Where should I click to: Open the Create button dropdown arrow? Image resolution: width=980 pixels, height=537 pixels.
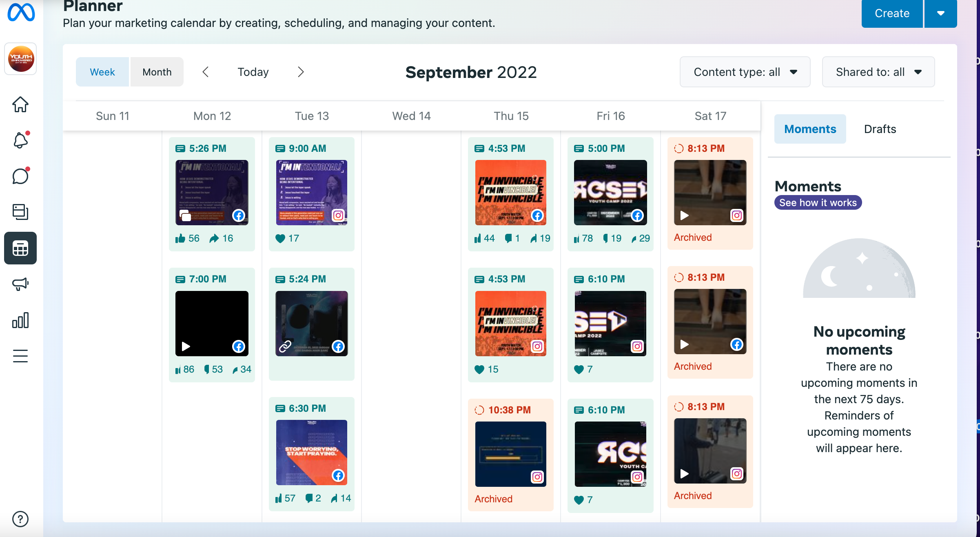click(x=940, y=13)
